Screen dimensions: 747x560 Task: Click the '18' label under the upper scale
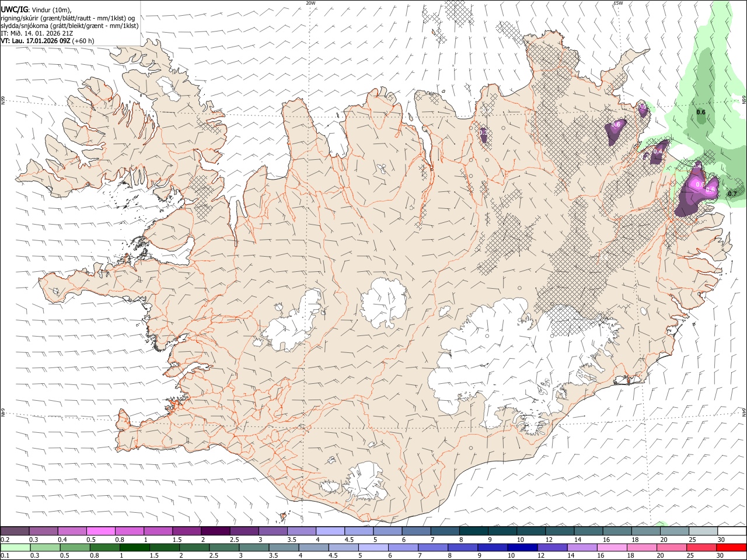point(635,540)
